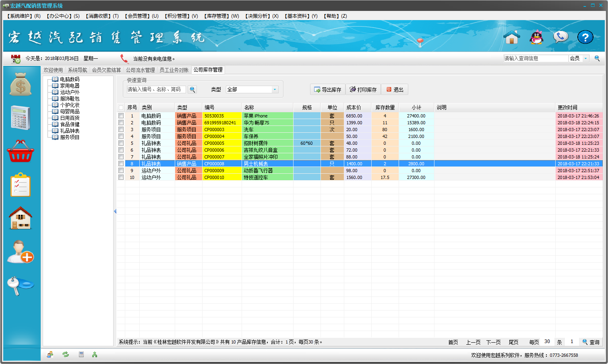Click the add-user icon in sidebar
This screenshot has height=364, width=608.
point(21,252)
